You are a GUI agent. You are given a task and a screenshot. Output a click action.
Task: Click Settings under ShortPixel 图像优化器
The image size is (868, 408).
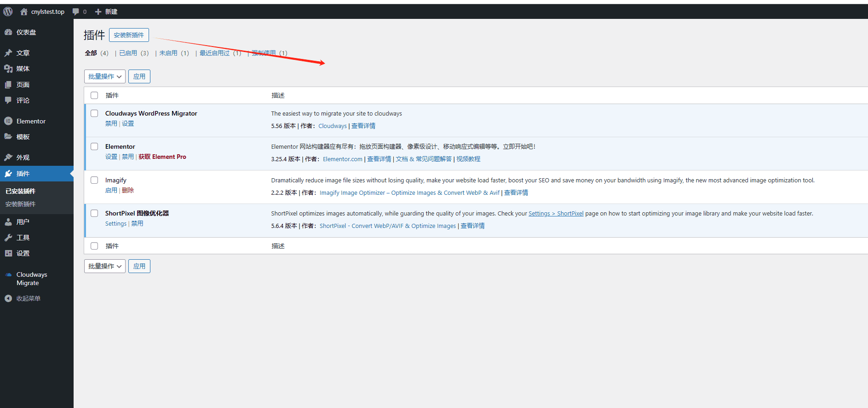point(116,223)
